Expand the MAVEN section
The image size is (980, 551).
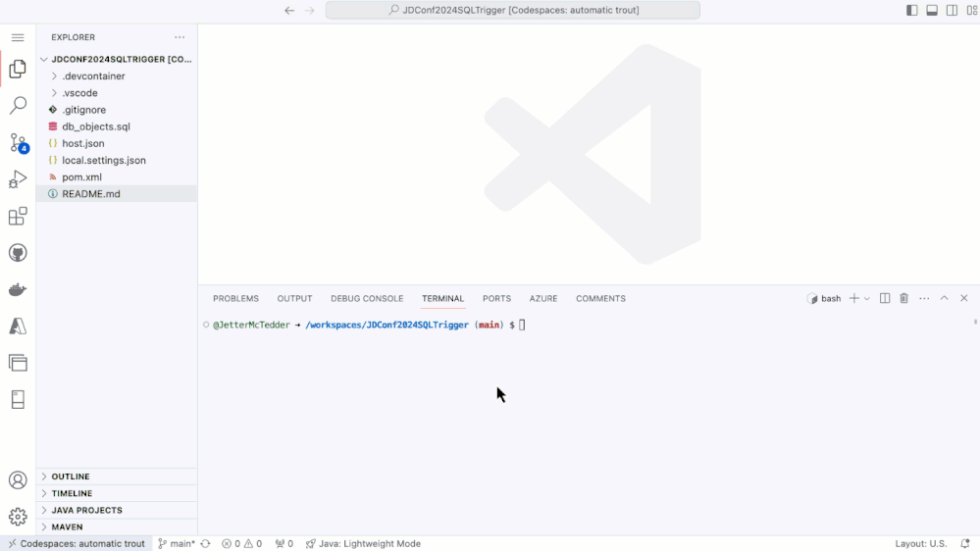[x=117, y=527]
